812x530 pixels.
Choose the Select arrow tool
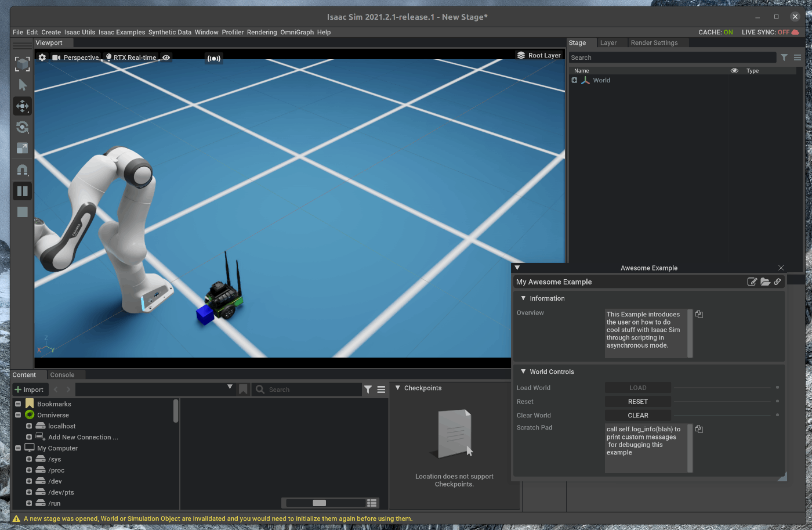pyautogui.click(x=22, y=85)
